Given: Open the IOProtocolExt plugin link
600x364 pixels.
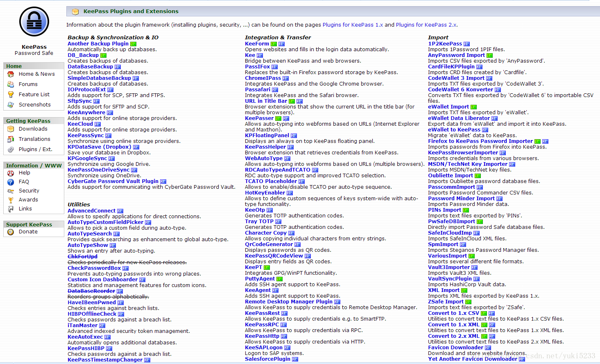Looking at the screenshot, I should (x=86, y=90).
